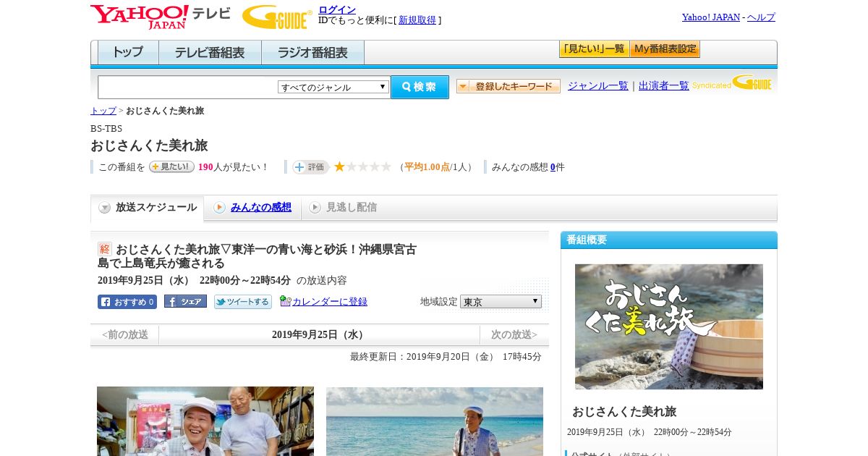Click the play icon next to 見逃し配信
868x456 pixels.
coord(315,208)
